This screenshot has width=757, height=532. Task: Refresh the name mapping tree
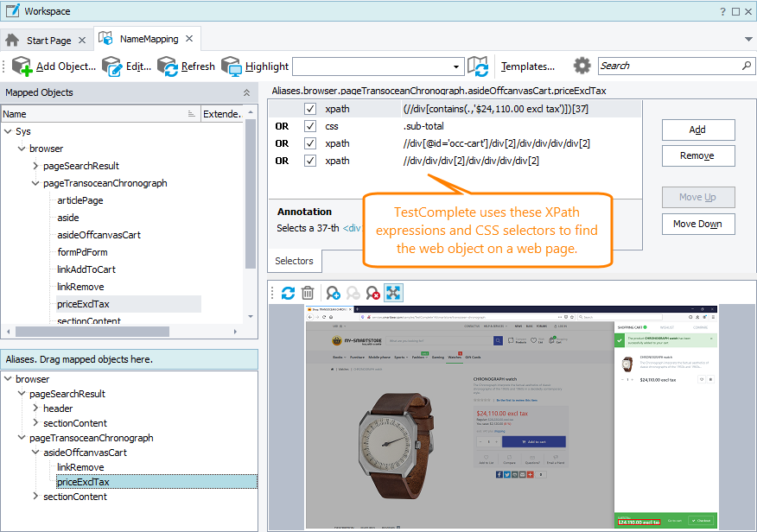(168, 66)
